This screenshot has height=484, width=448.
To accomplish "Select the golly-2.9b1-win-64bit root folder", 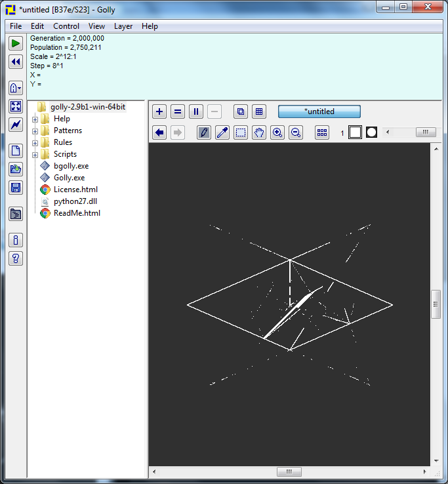I will point(88,107).
